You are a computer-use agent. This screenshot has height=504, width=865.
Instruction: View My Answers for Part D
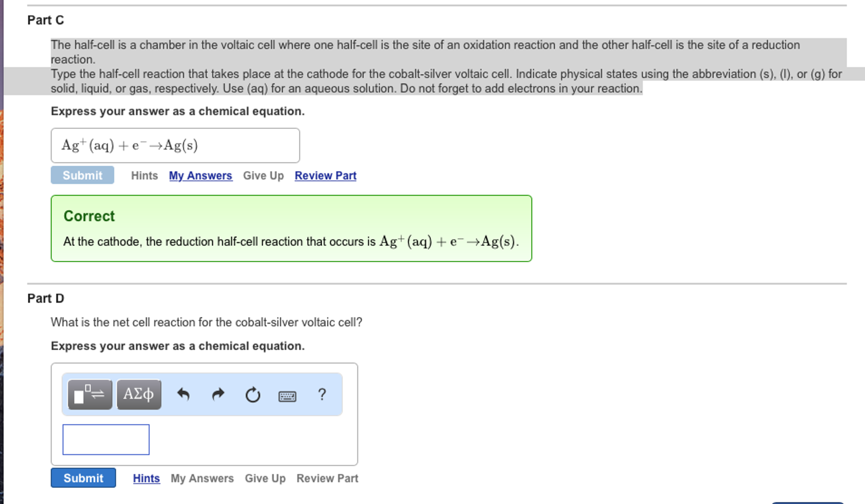(201, 478)
